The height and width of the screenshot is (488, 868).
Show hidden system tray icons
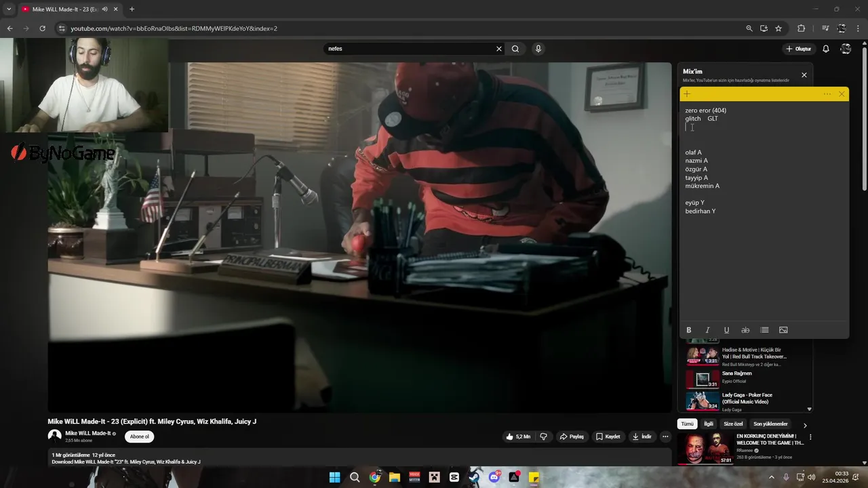tap(771, 477)
